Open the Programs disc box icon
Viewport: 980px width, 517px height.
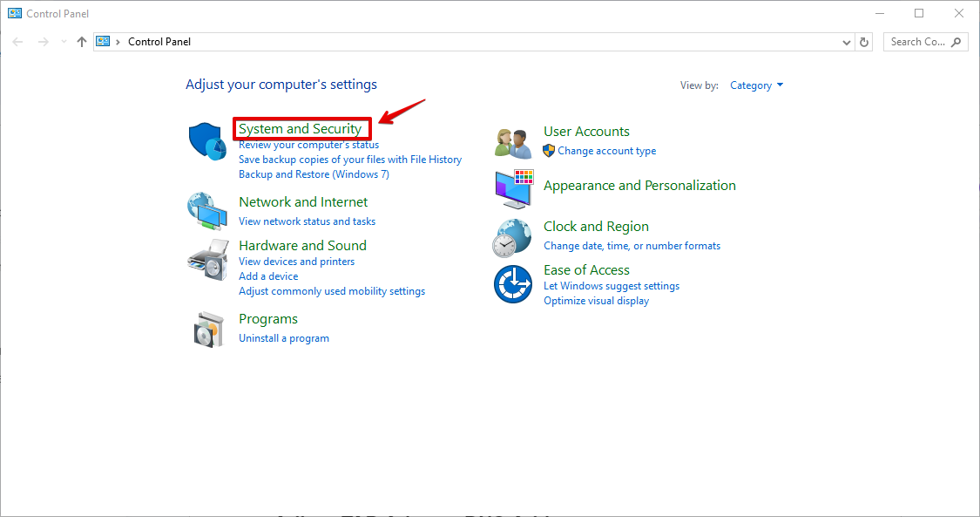click(207, 329)
